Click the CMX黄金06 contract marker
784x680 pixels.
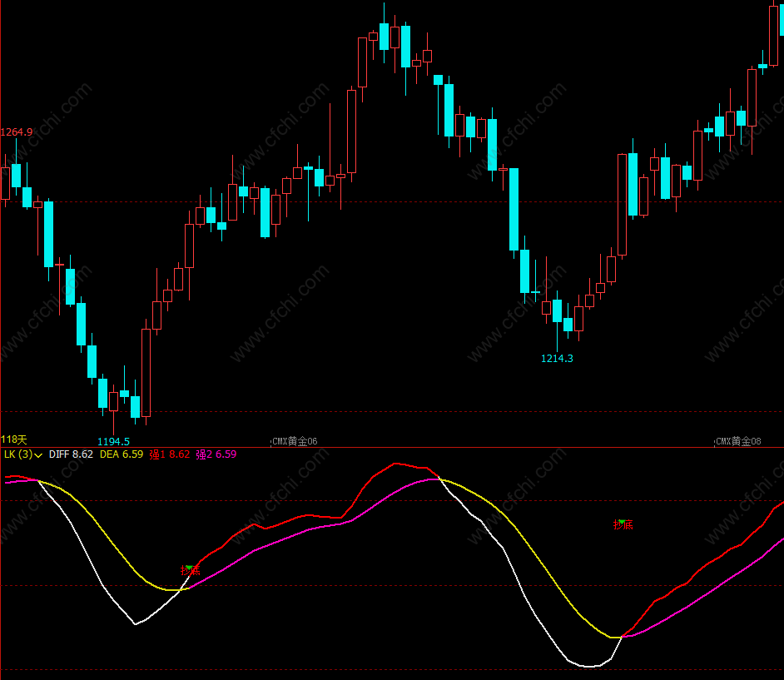[x=295, y=441]
